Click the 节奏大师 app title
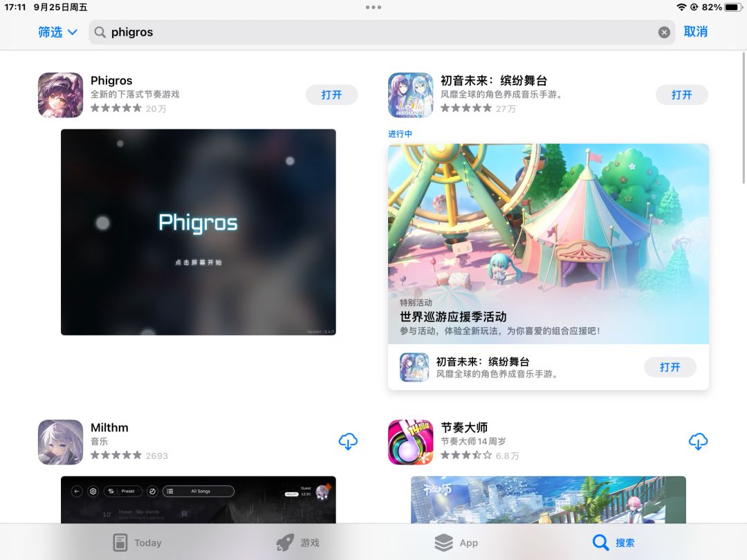 [464, 428]
